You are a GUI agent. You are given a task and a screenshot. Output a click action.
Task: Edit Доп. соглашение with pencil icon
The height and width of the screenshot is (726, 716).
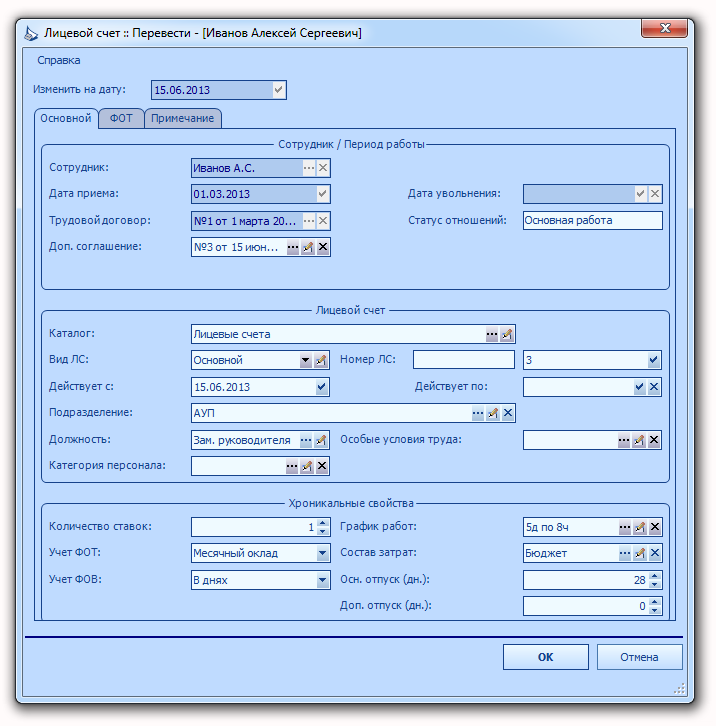[308, 247]
